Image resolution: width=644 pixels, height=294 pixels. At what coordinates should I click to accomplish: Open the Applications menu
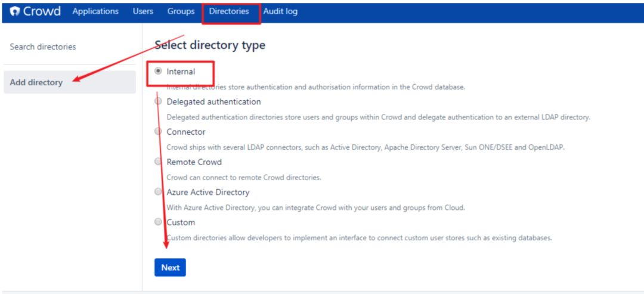95,11
